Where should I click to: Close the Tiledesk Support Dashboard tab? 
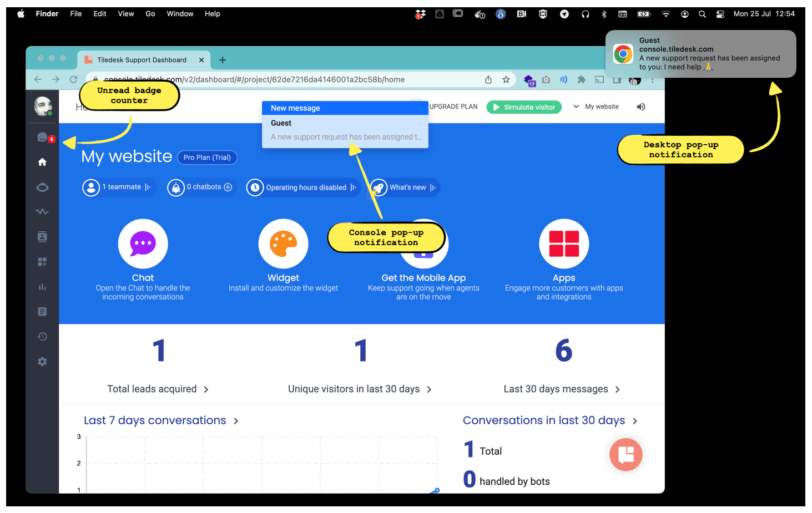point(201,60)
